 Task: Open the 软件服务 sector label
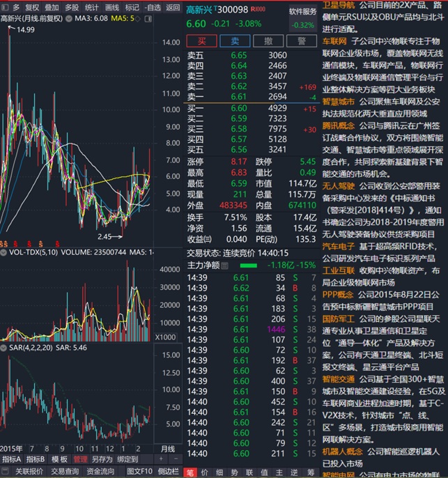(x=302, y=12)
